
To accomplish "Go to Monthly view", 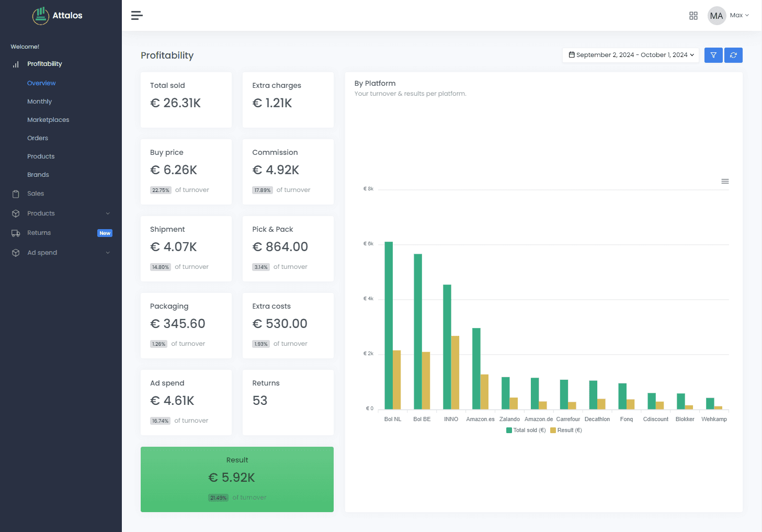I will 40,101.
